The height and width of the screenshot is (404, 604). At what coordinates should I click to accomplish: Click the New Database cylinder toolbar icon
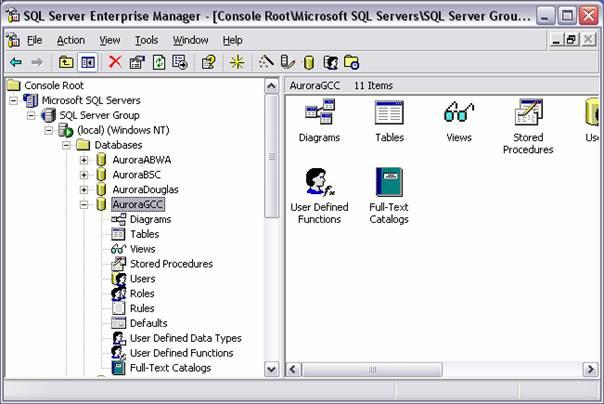(309, 62)
